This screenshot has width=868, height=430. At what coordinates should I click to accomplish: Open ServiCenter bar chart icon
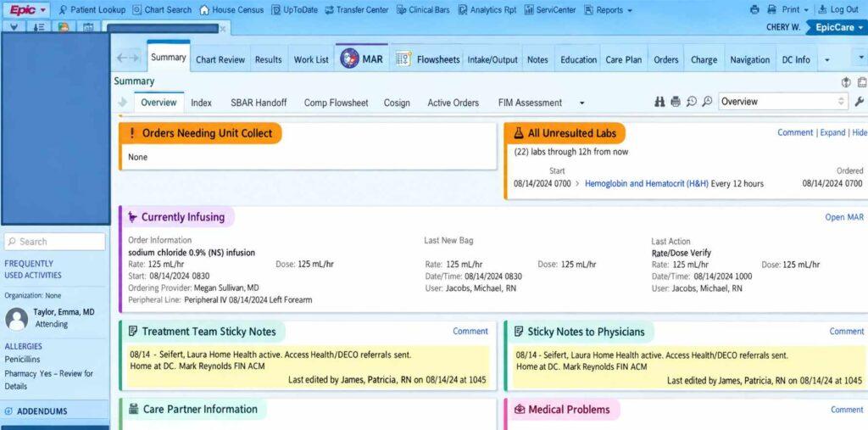tap(529, 10)
